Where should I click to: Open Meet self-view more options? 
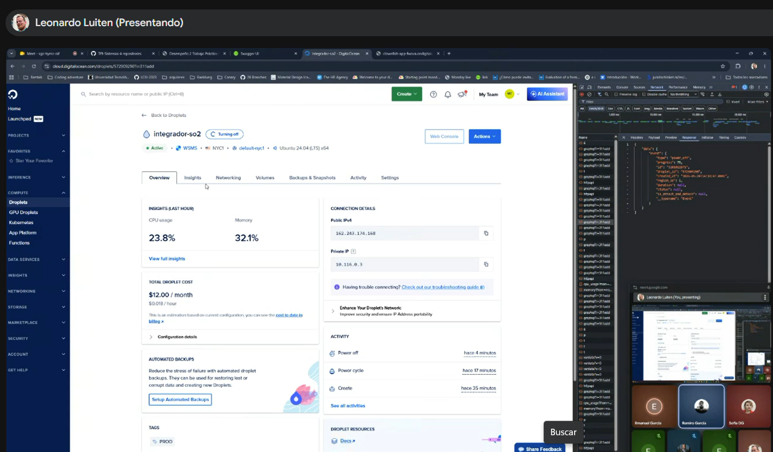pyautogui.click(x=765, y=297)
